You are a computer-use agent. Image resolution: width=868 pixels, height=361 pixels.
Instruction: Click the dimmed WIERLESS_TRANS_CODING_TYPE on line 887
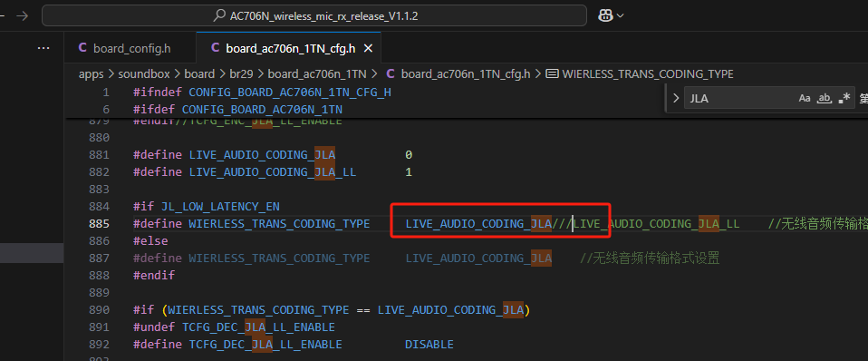point(280,258)
